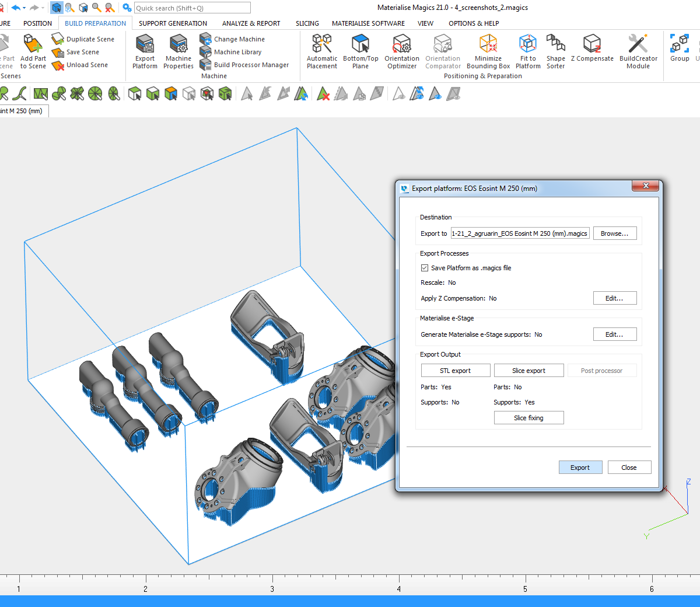Click the Redo arrow icon
700x607 pixels.
click(x=34, y=8)
